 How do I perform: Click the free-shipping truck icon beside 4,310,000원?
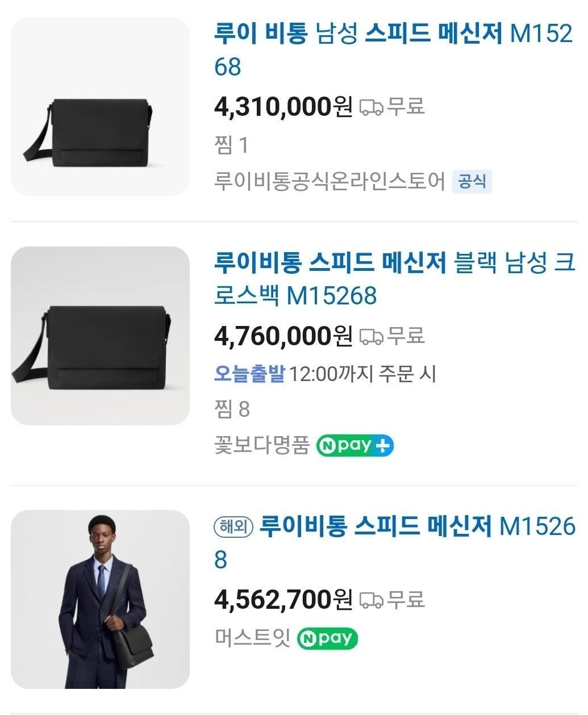(x=372, y=107)
